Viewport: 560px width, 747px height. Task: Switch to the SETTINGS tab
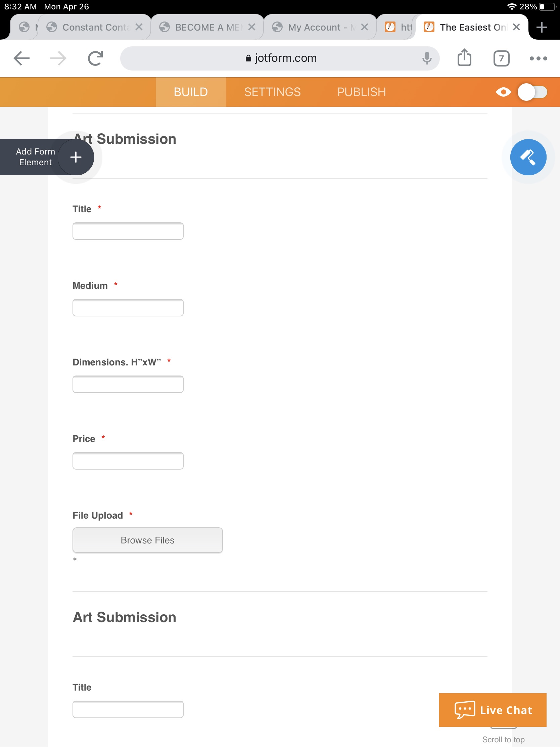pyautogui.click(x=272, y=91)
